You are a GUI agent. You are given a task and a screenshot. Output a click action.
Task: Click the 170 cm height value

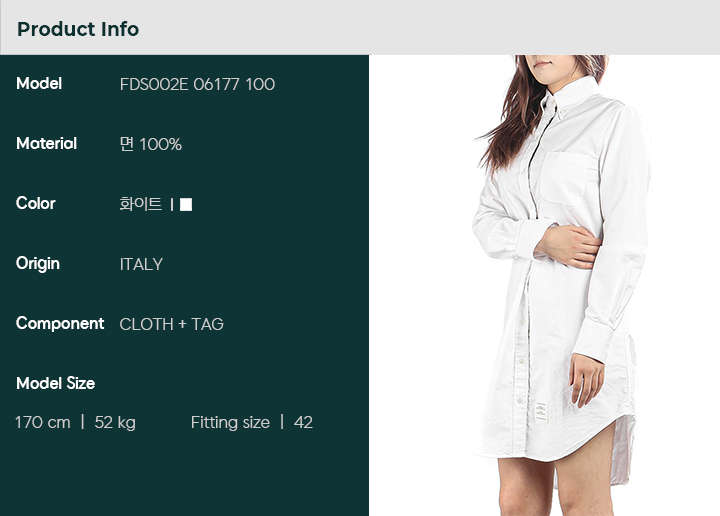43,422
